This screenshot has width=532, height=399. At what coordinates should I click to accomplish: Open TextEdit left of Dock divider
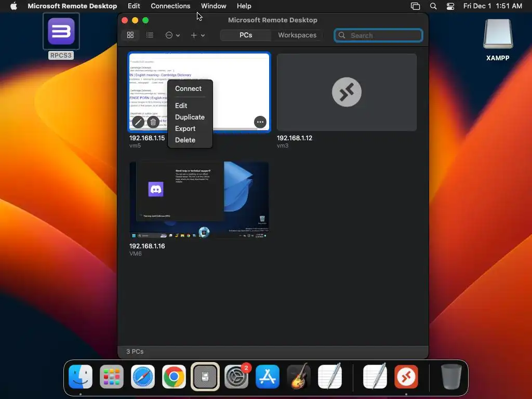[330, 376]
